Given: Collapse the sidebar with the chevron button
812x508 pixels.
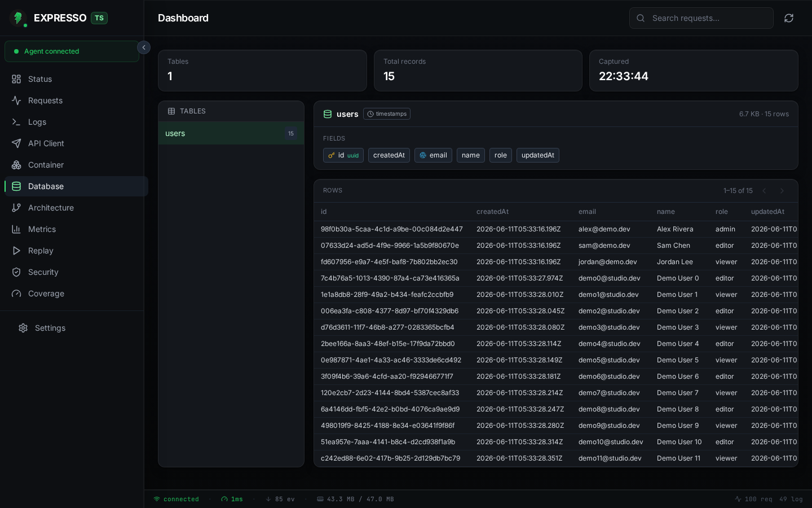Looking at the screenshot, I should 144,47.
